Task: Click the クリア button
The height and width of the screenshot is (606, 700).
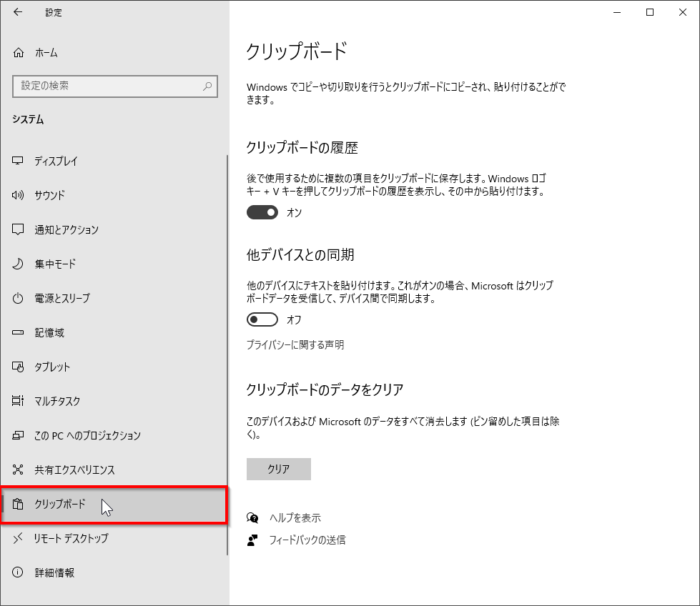Action: point(279,469)
